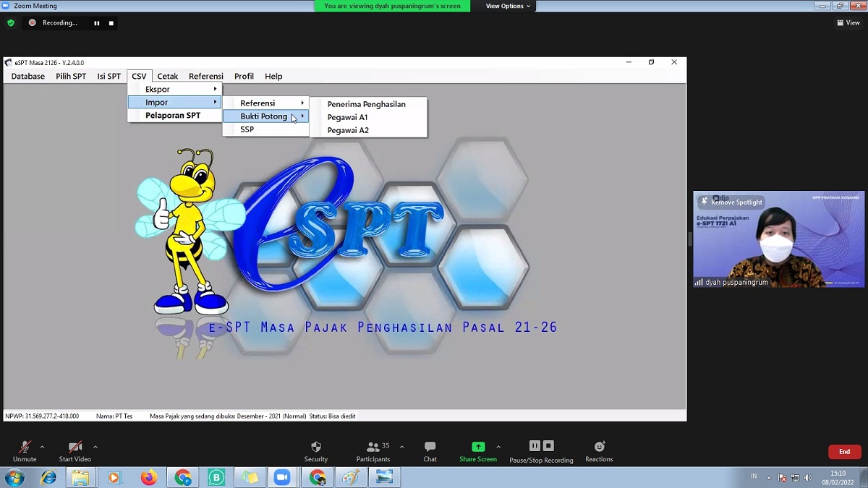Viewport: 868px width, 488px height.
Task: Stop recording using top-left stop button
Action: 111,23
